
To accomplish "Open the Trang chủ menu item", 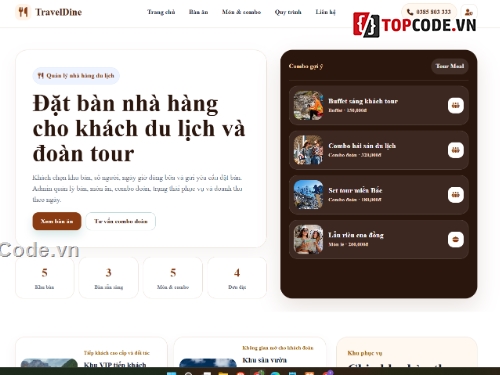I will pos(161,12).
